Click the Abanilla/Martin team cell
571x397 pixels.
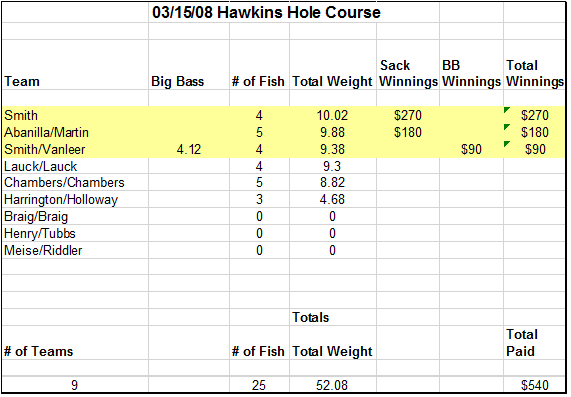tap(75, 132)
